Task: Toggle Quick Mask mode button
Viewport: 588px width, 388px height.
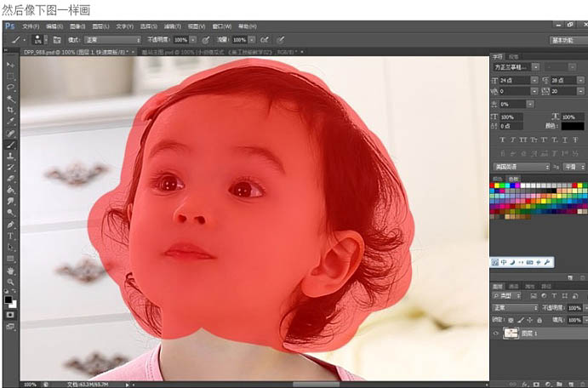Action: coord(10,314)
